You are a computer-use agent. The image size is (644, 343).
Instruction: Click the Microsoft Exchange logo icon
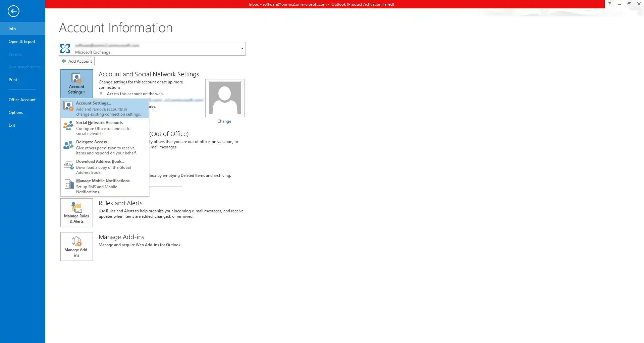click(65, 49)
